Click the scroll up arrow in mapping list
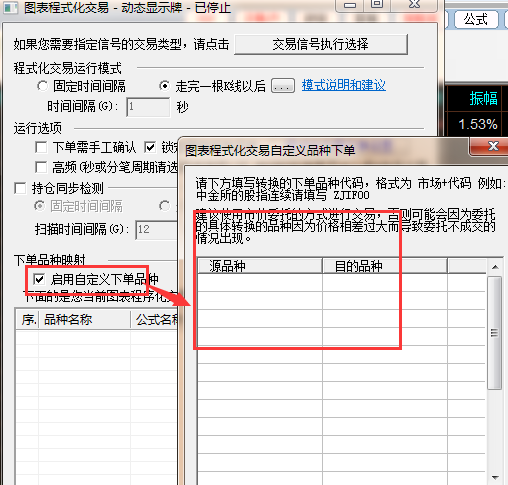Viewport: 508px width, 485px height. tap(495, 267)
